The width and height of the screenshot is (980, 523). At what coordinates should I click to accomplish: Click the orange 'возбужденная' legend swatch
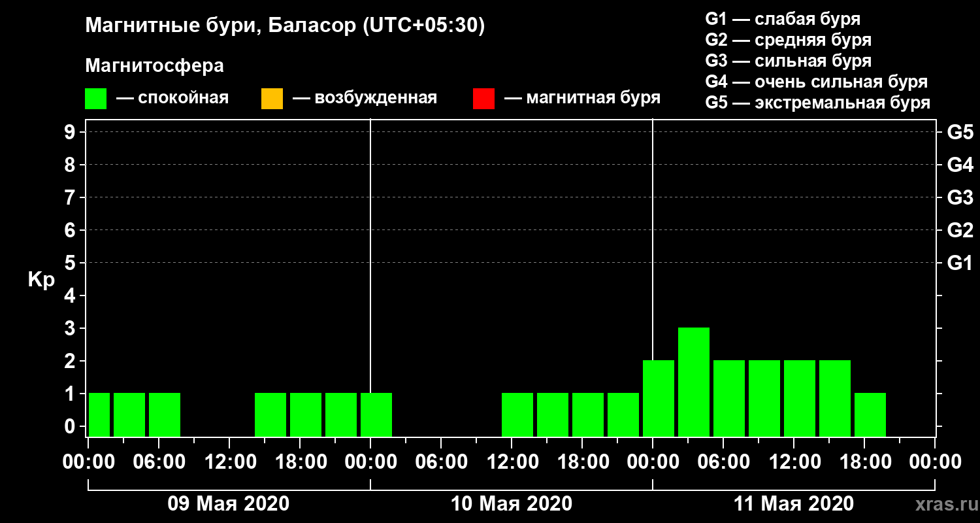pyautogui.click(x=272, y=99)
